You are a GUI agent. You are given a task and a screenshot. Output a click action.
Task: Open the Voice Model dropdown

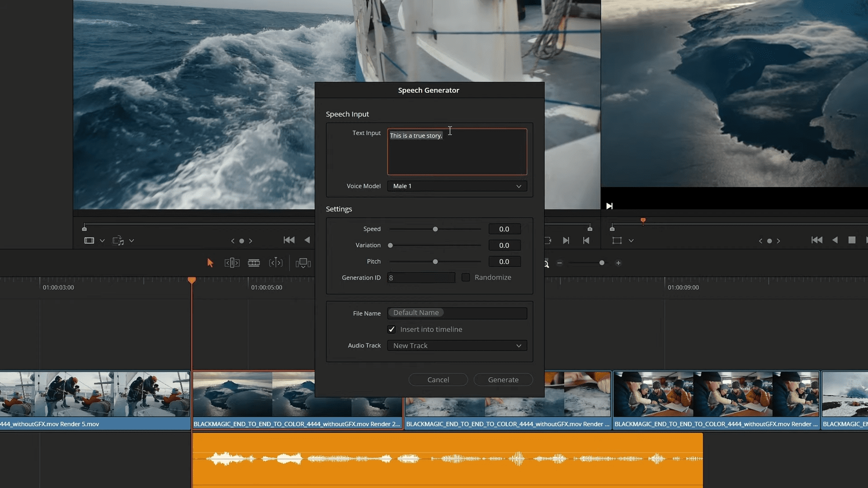[457, 186]
